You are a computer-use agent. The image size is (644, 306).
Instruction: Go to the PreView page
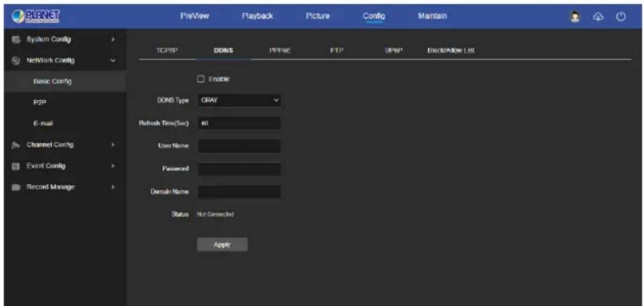195,16
